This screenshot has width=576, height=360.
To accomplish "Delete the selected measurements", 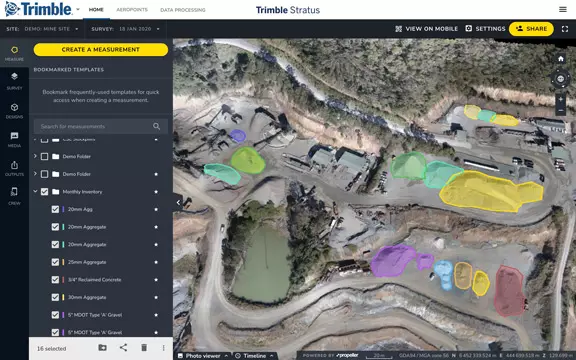I will [144, 348].
